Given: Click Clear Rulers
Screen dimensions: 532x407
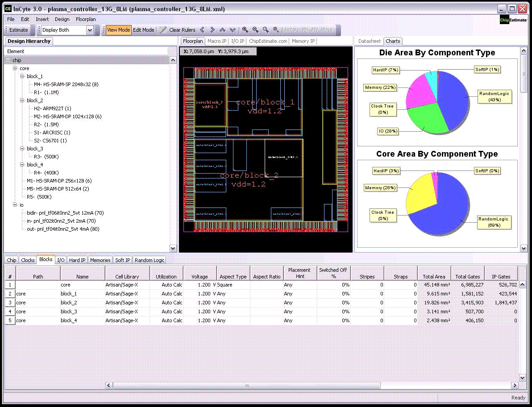Looking at the screenshot, I should 182,30.
